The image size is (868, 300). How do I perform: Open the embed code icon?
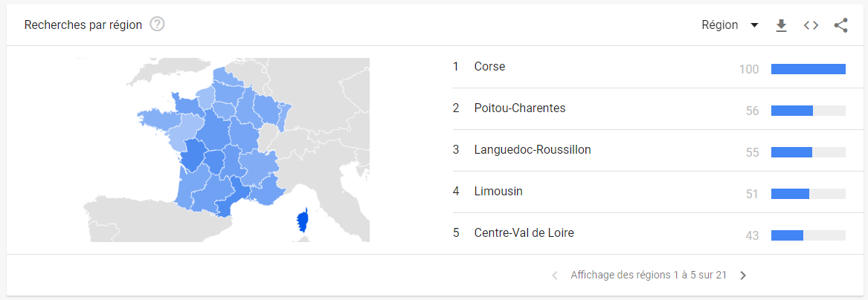[811, 25]
